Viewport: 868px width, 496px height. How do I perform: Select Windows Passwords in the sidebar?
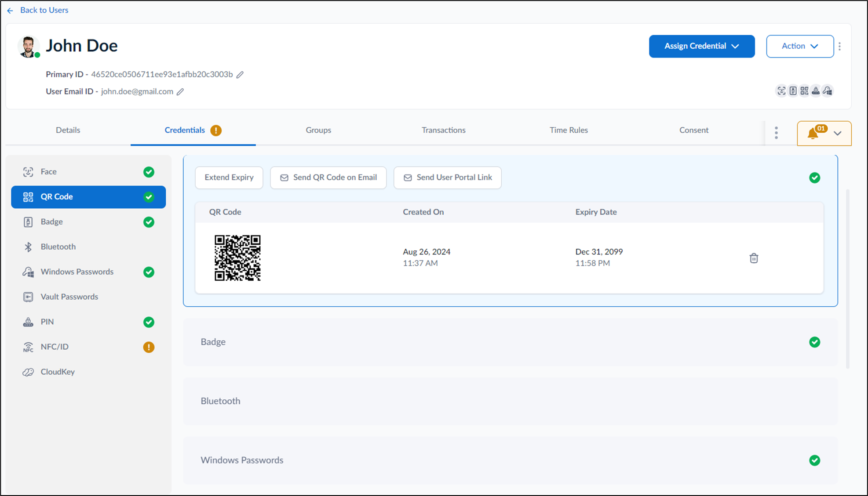[88, 272]
